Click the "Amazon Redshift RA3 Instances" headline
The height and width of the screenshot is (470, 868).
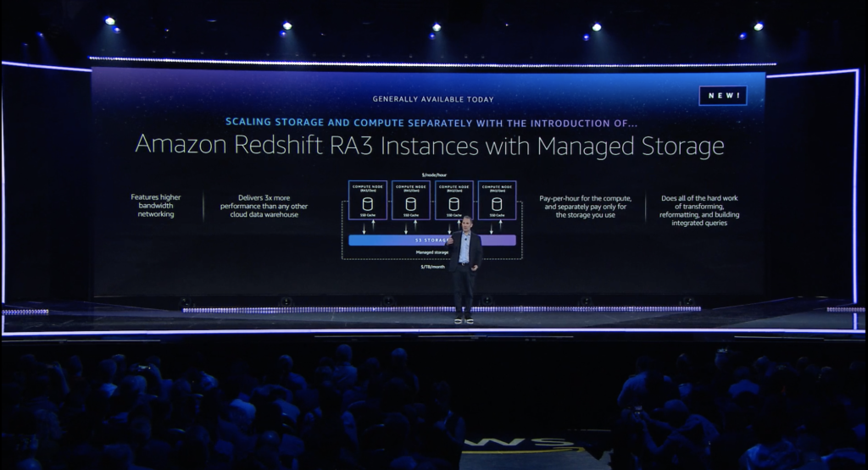tap(430, 146)
